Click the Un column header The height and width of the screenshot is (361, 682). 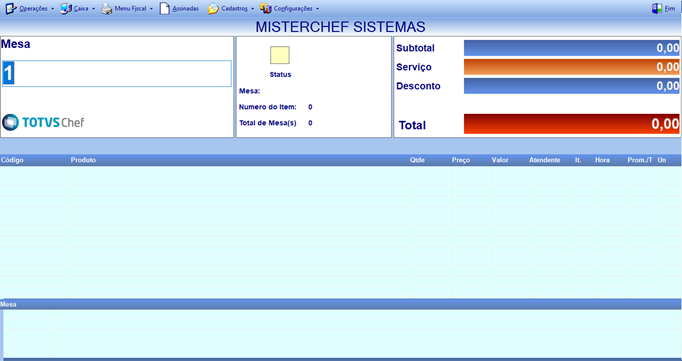click(x=662, y=160)
